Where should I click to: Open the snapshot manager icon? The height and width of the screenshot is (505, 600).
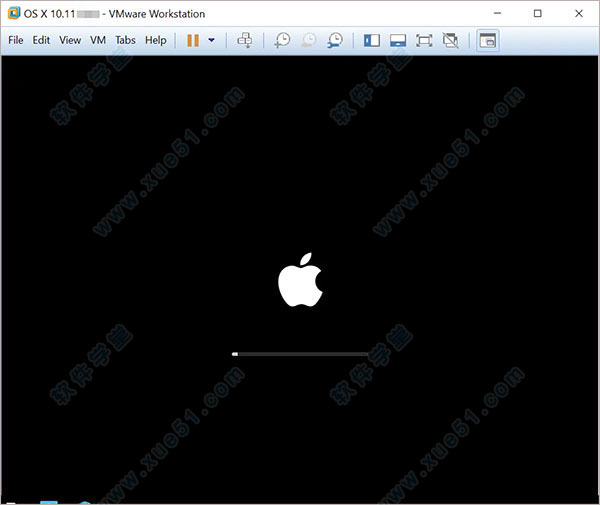334,40
